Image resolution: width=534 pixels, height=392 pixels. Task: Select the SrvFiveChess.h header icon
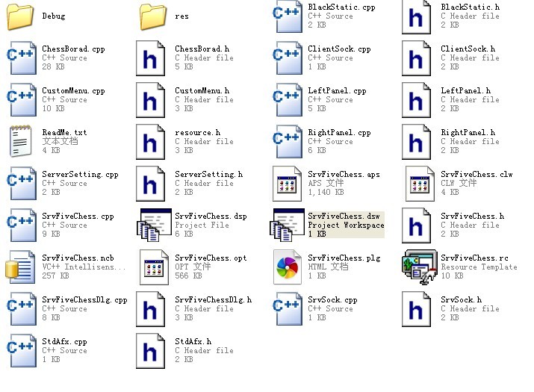coord(416,225)
